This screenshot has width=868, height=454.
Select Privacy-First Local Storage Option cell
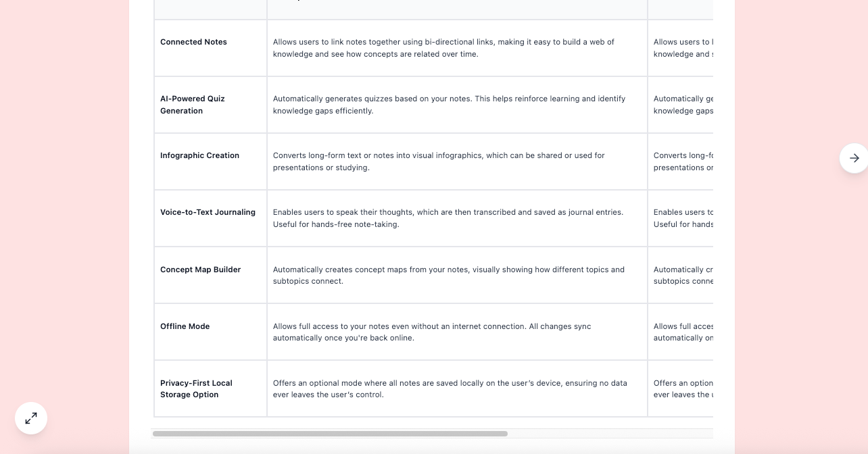(x=210, y=388)
